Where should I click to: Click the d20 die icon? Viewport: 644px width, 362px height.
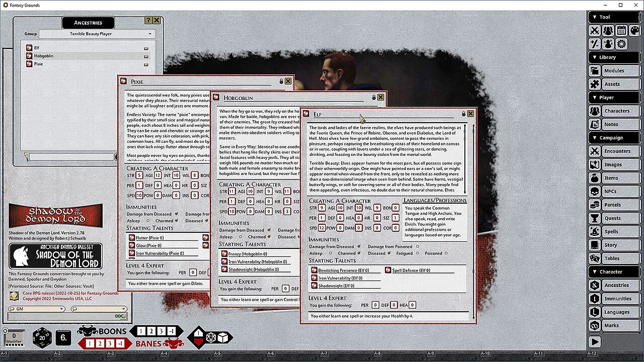[42, 338]
